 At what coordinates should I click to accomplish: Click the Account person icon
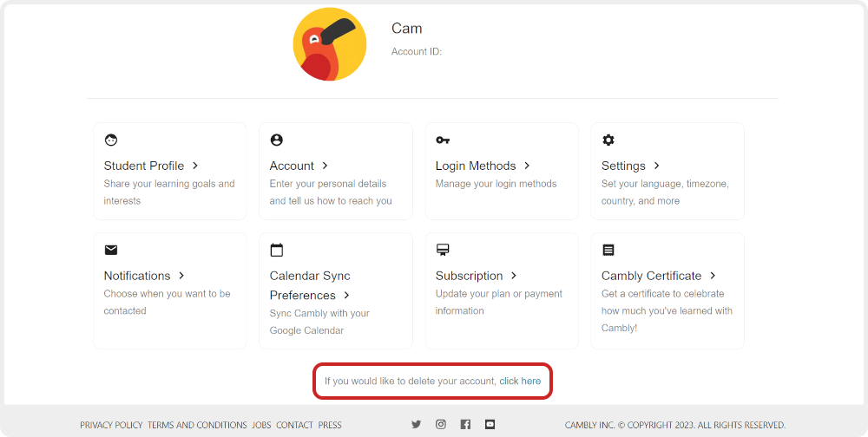point(277,140)
